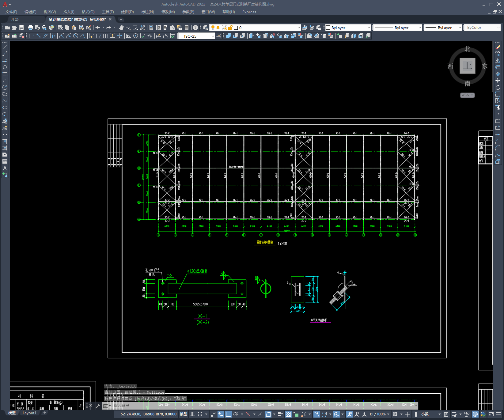Select the Polygon draw tool
Image resolution: width=504 pixels, height=420 pixels.
5,67
